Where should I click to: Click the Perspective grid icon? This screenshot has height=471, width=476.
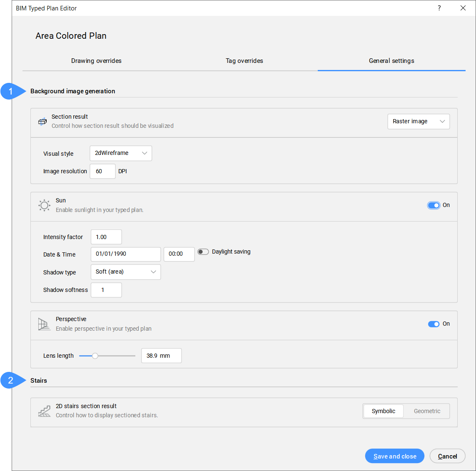[44, 324]
